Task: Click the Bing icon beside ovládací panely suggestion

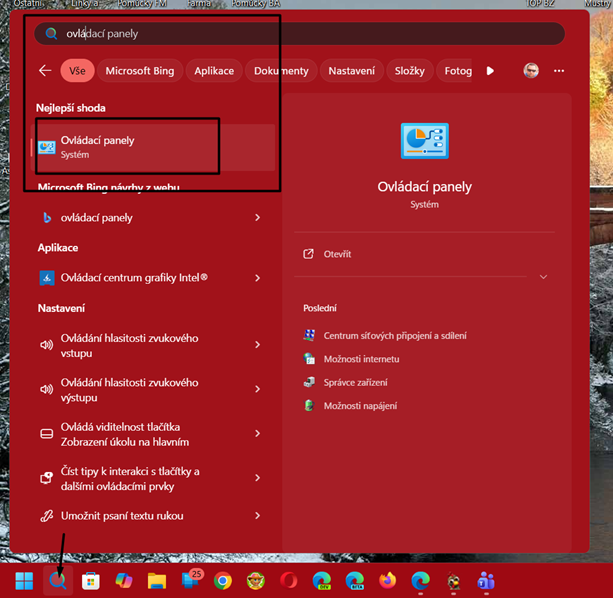Action: coord(47,218)
